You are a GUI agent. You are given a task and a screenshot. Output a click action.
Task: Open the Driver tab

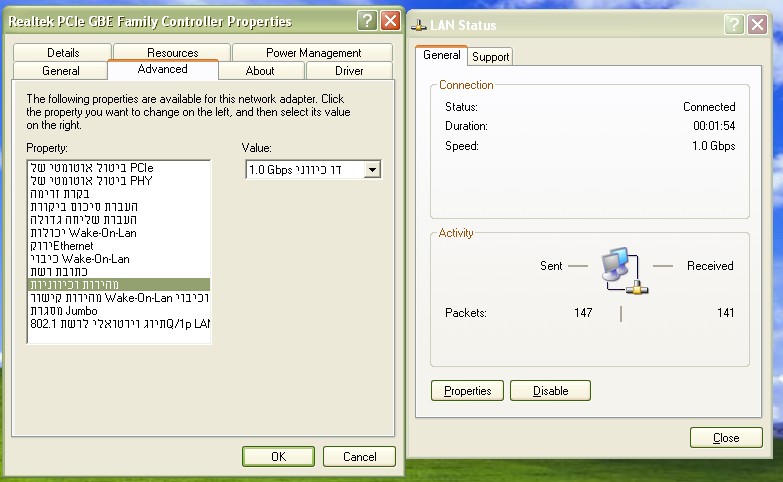(x=349, y=71)
